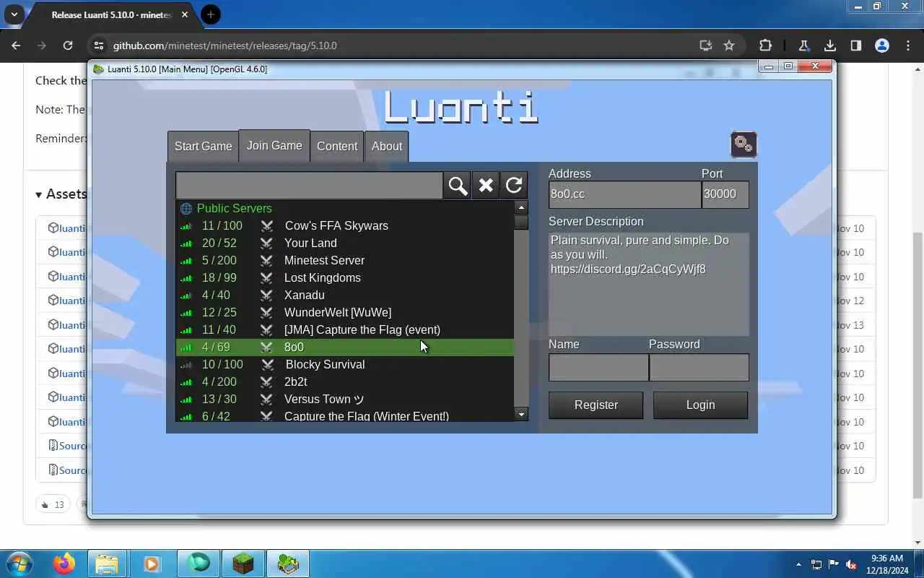
Task: Open Luanti settings gear icon
Action: [744, 144]
